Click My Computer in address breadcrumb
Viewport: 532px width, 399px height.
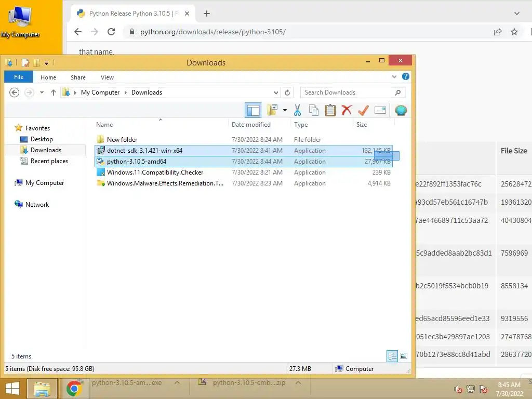click(x=100, y=92)
